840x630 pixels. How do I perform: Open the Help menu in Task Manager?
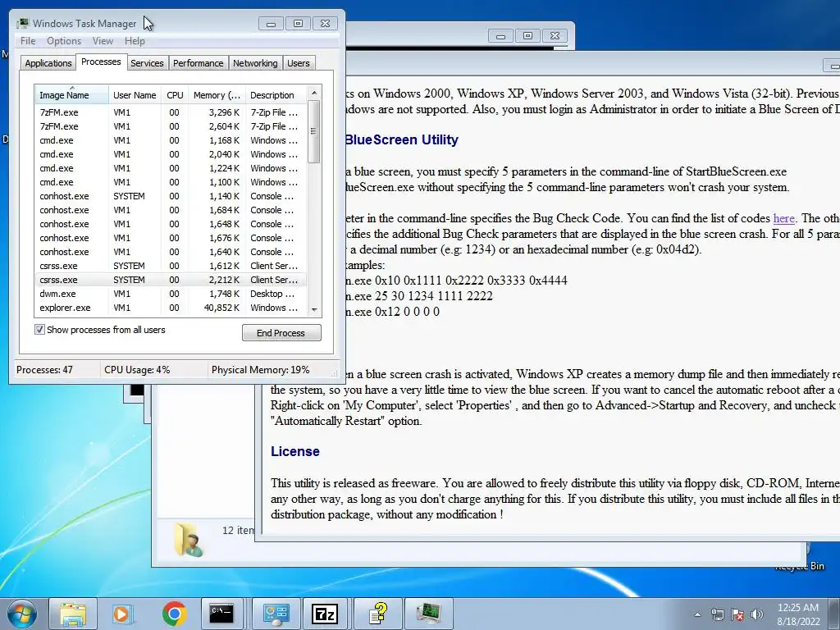[135, 41]
